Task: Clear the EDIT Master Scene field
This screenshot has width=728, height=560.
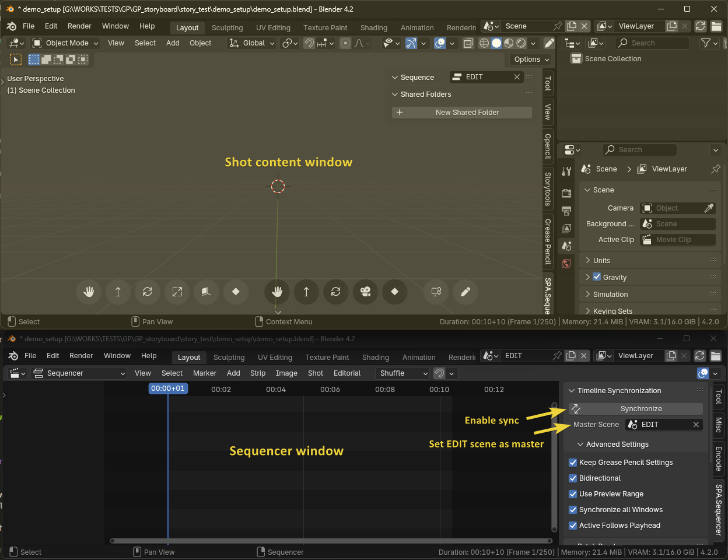Action: coord(696,425)
